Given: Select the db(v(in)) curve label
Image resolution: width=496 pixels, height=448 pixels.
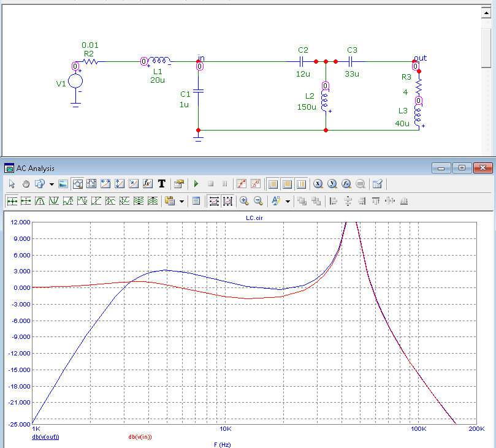Looking at the screenshot, I should pos(140,437).
